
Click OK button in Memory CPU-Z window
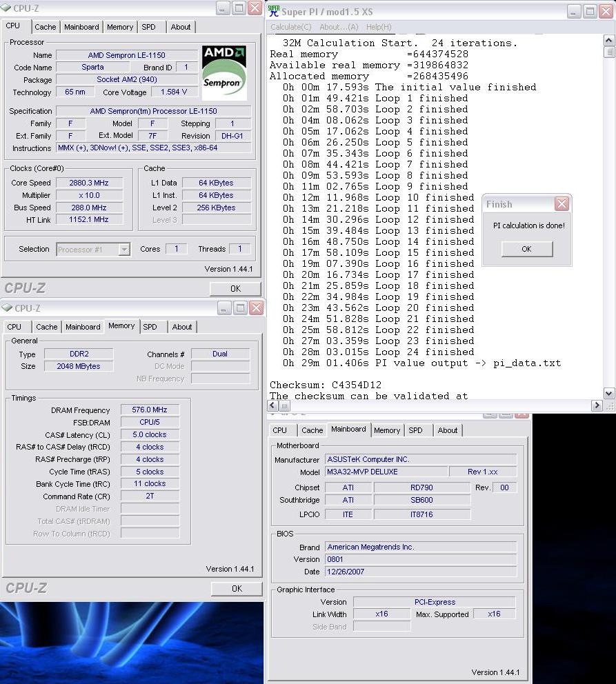(x=237, y=589)
